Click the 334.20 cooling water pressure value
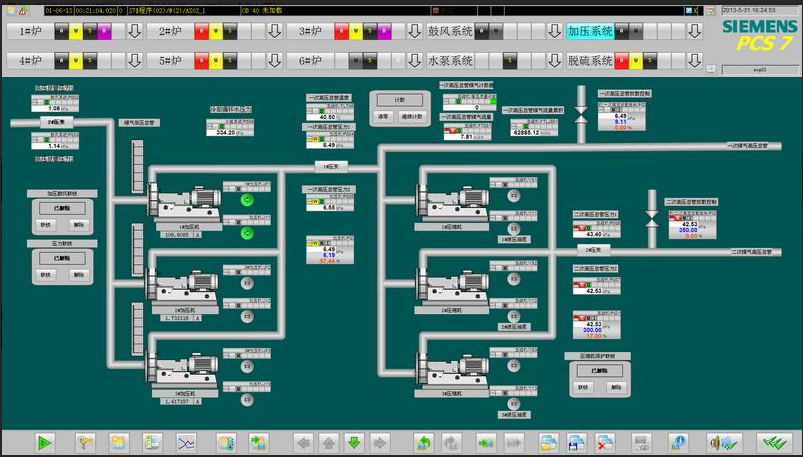The height and width of the screenshot is (457, 803). click(x=226, y=133)
